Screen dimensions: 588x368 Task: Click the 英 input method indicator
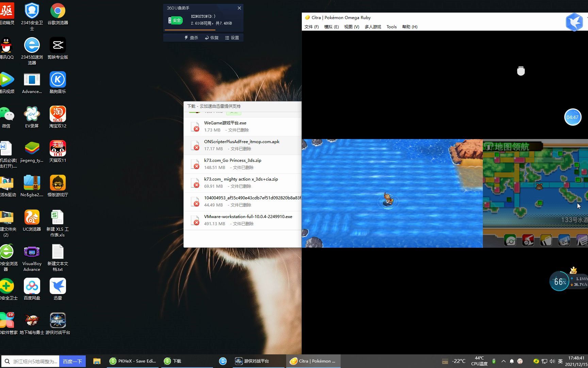(x=560, y=361)
